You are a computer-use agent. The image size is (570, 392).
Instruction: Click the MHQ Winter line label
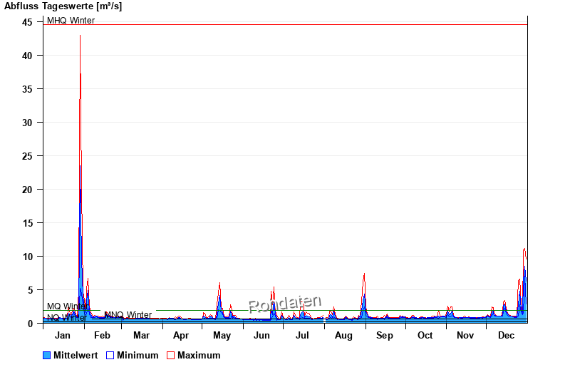point(71,21)
